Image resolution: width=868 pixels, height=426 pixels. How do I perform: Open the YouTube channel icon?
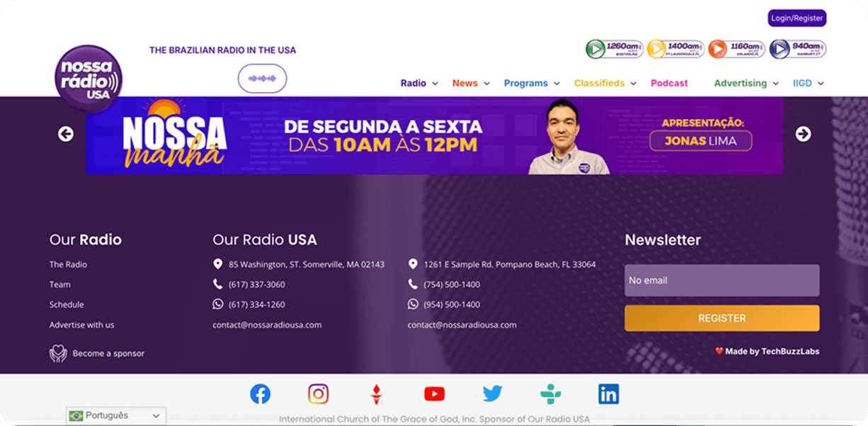434,394
